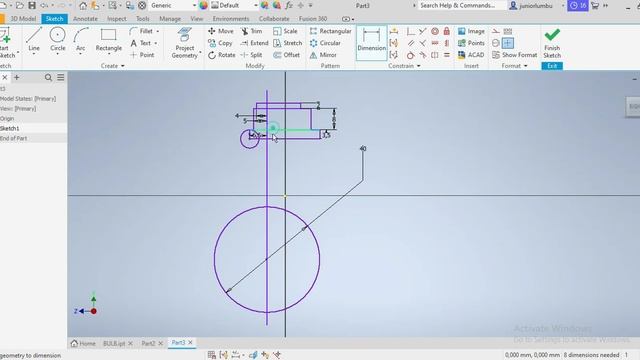Open Project Geometry tool

pyautogui.click(x=184, y=43)
